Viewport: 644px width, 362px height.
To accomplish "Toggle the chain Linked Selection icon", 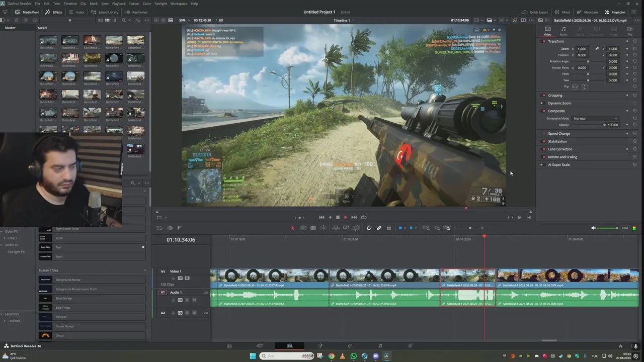I will pyautogui.click(x=379, y=228).
